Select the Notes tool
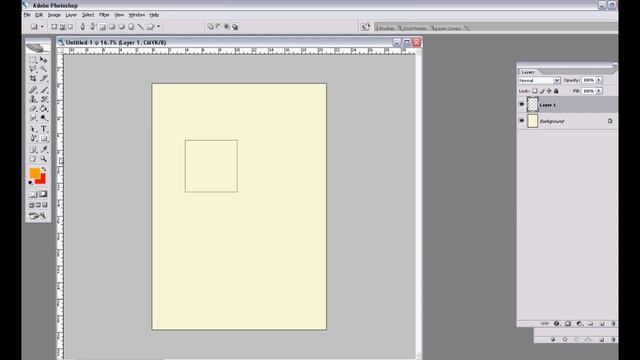The height and width of the screenshot is (360, 640). click(33, 149)
